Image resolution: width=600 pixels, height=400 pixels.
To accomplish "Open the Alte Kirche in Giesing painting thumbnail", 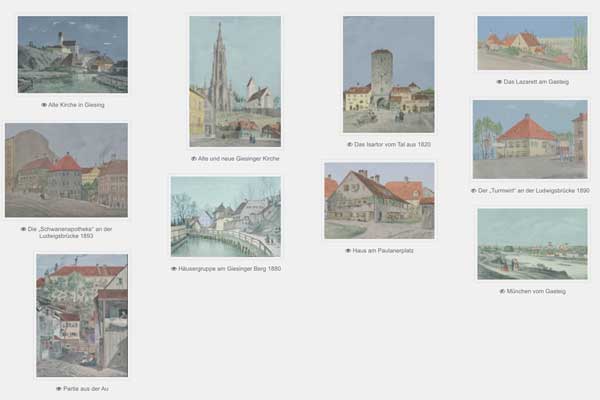I will tap(73, 54).
